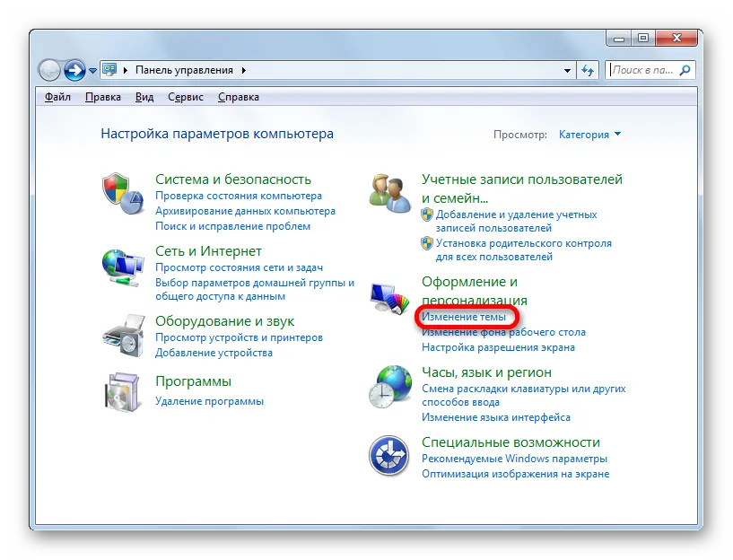Click the Control Panel icon in address bar

tap(109, 70)
